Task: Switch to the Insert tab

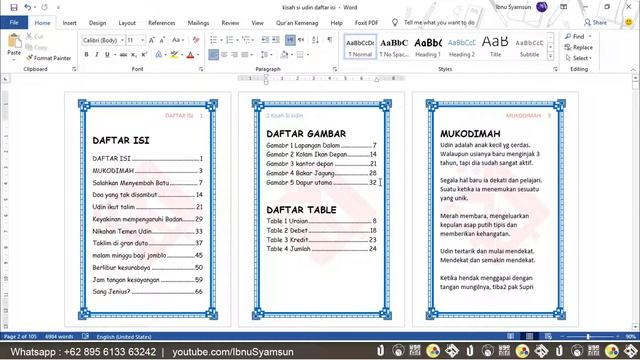Action: tap(69, 23)
